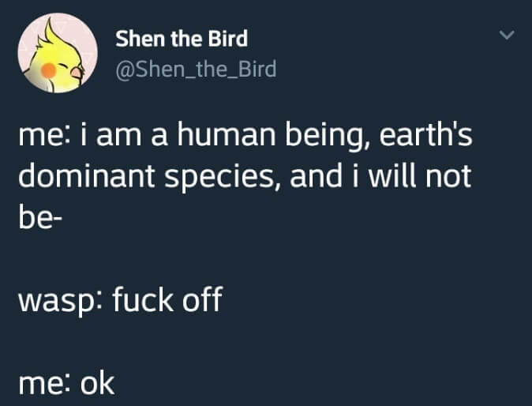Click the word 'off' in the wasp line
Image resolution: width=532 pixels, height=406 pixels.
pos(200,299)
